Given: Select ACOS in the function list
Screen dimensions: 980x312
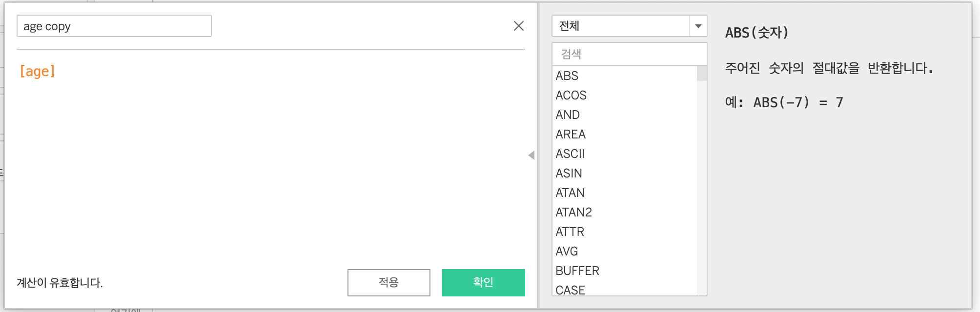Looking at the screenshot, I should (625, 95).
